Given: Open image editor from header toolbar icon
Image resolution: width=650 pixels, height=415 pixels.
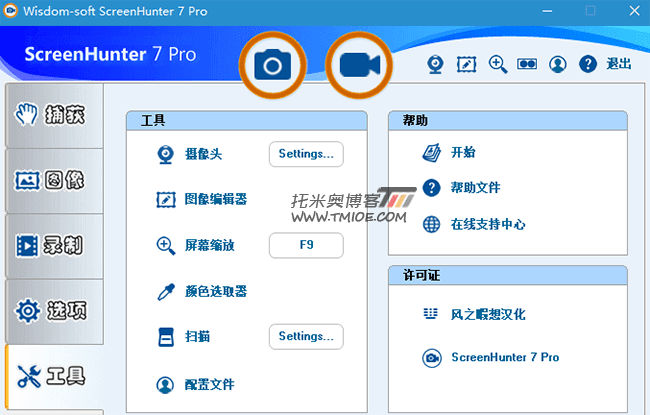Looking at the screenshot, I should point(466,64).
